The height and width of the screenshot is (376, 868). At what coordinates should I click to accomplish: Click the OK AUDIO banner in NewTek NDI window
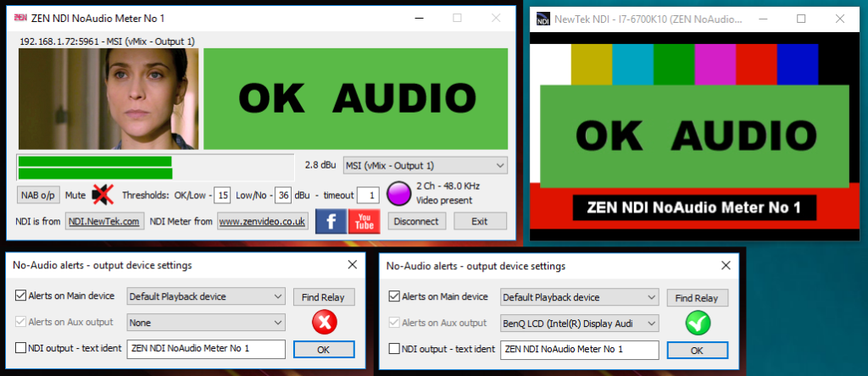(695, 136)
